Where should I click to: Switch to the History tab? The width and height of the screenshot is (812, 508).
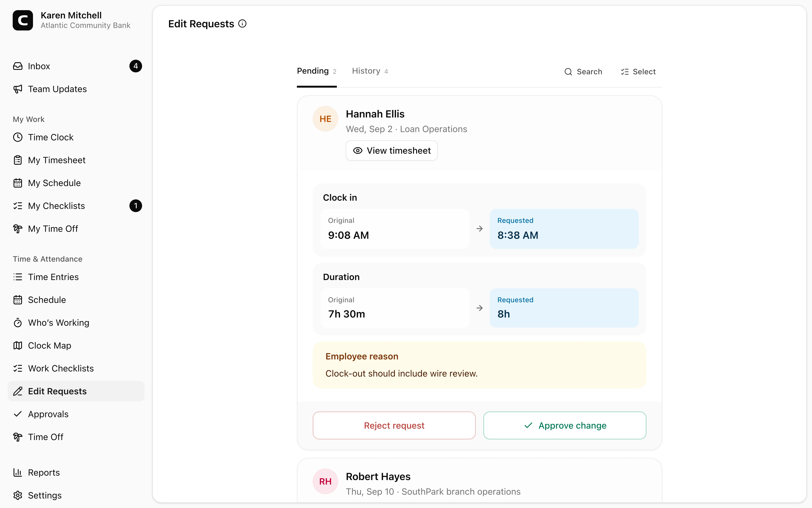pyautogui.click(x=370, y=71)
